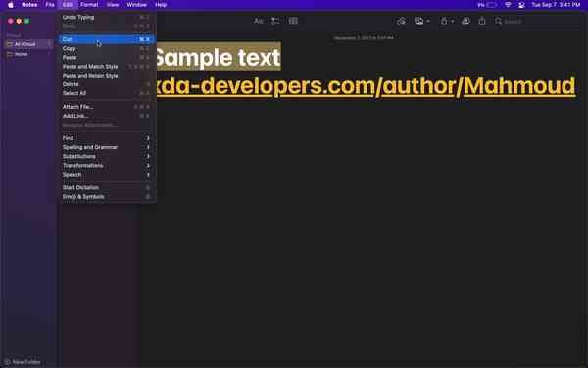Open the Apple menu
This screenshot has height=368, width=588.
point(11,5)
